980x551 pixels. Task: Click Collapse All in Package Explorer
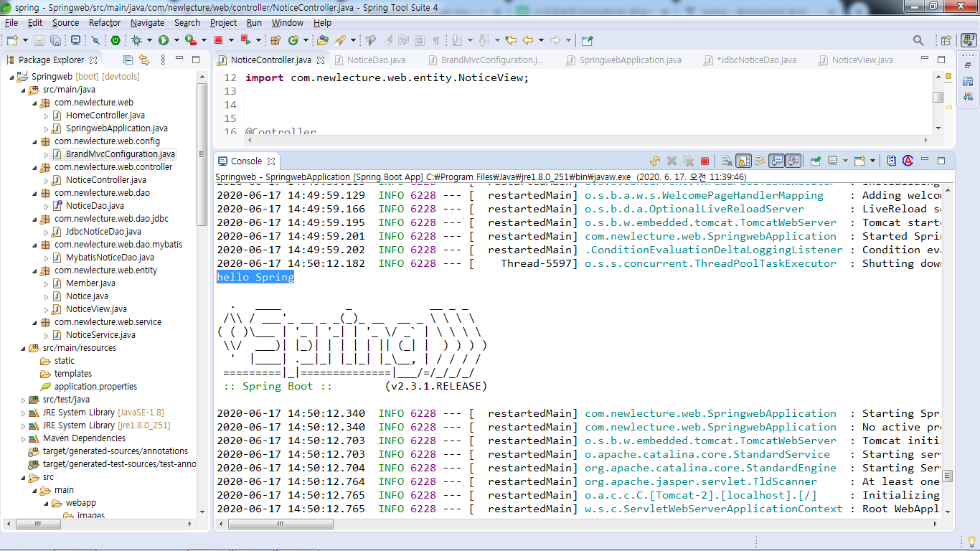pos(128,60)
